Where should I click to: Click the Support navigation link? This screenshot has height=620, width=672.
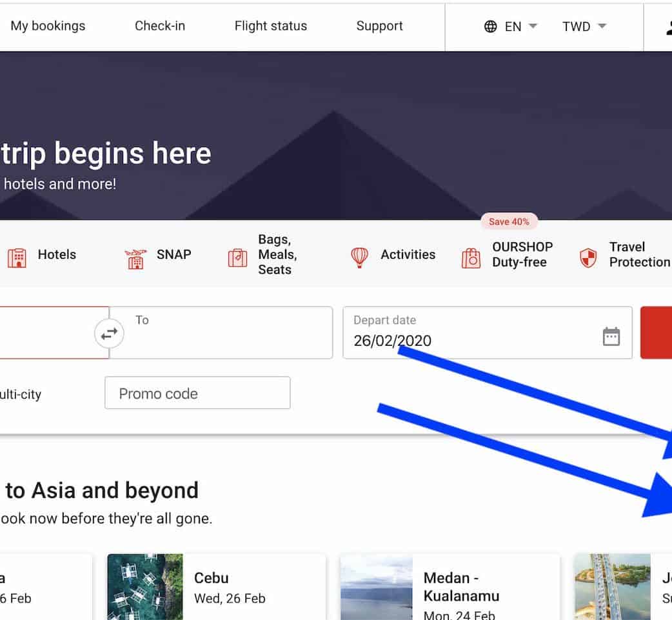[379, 26]
